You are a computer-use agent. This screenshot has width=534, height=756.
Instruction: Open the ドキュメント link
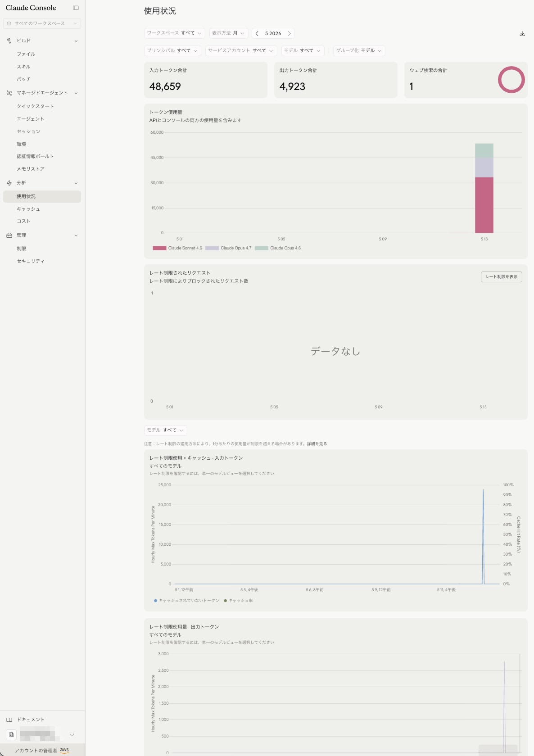pos(31,720)
